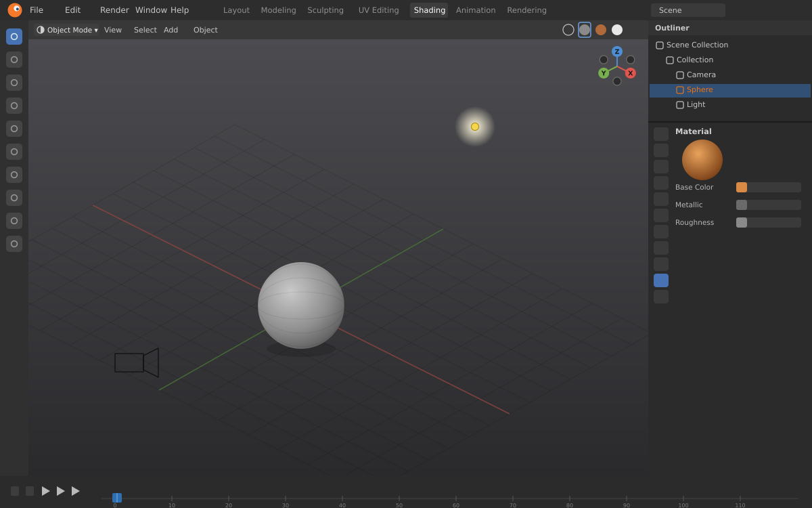Select the camera object in viewport
Viewport: 812px width, 508px height.
click(137, 362)
